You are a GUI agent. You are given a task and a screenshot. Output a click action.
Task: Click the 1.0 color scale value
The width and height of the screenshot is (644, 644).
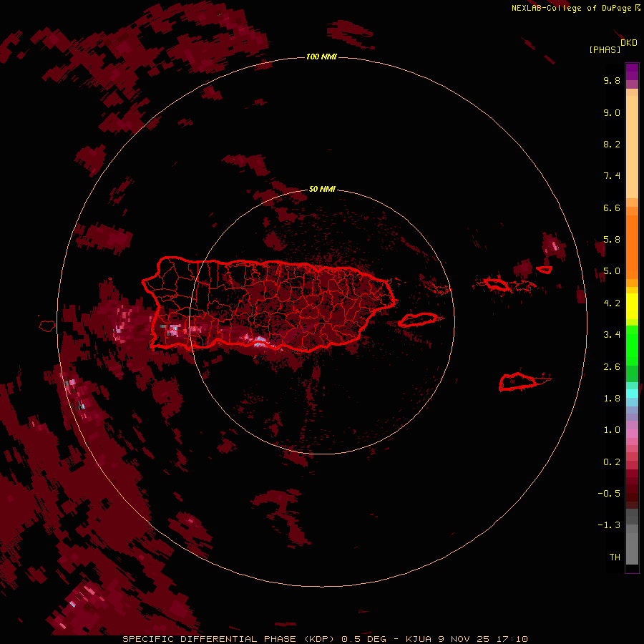[612, 430]
